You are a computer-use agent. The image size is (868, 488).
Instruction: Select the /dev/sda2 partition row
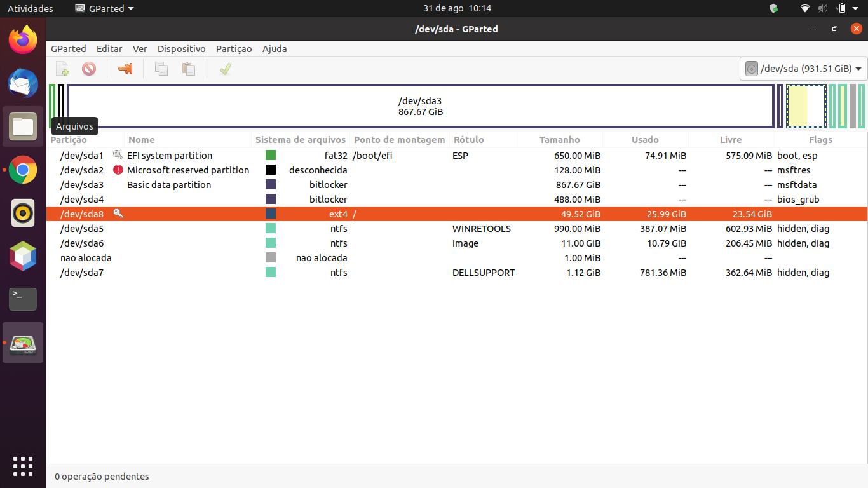pyautogui.click(x=457, y=170)
